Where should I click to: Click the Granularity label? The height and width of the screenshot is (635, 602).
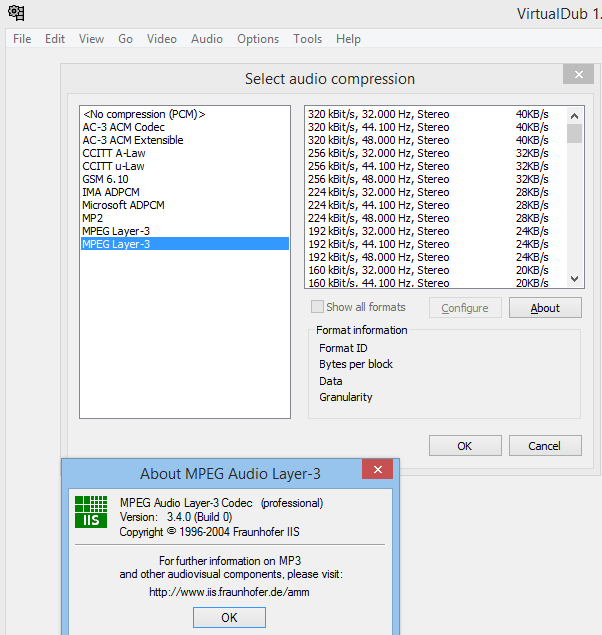pos(346,397)
